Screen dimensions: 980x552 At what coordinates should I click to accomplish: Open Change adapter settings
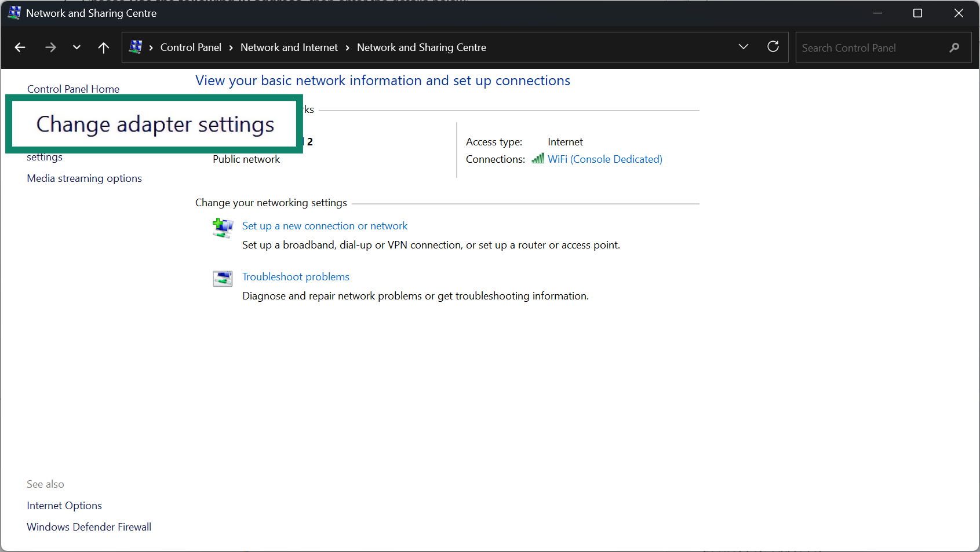155,124
